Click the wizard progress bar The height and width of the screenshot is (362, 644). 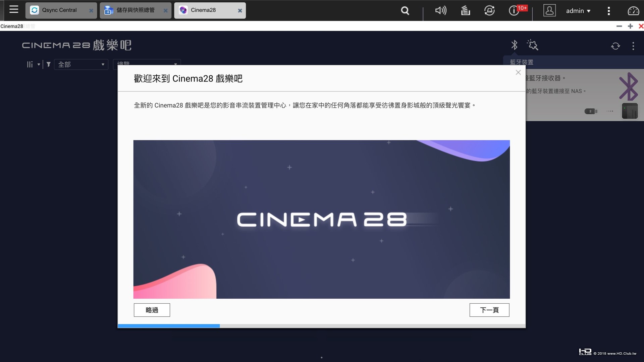coord(321,326)
